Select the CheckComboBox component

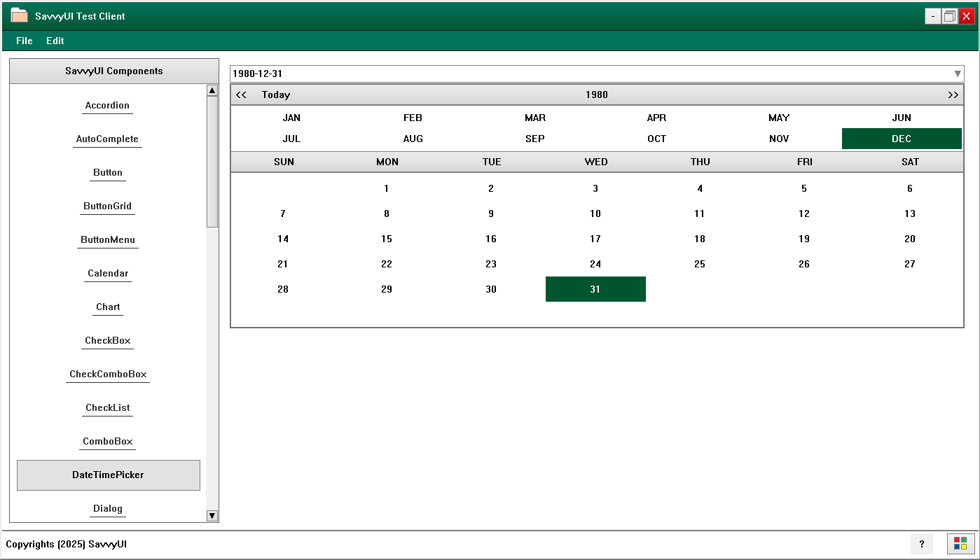click(108, 374)
